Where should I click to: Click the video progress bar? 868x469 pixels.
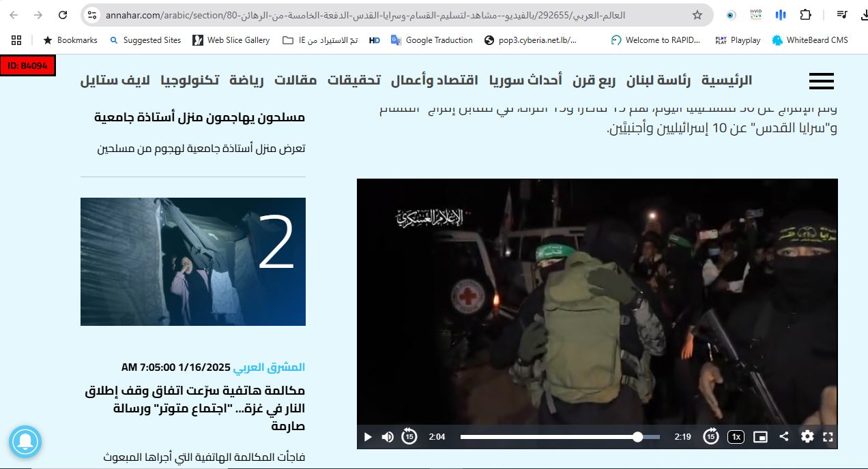click(560, 437)
